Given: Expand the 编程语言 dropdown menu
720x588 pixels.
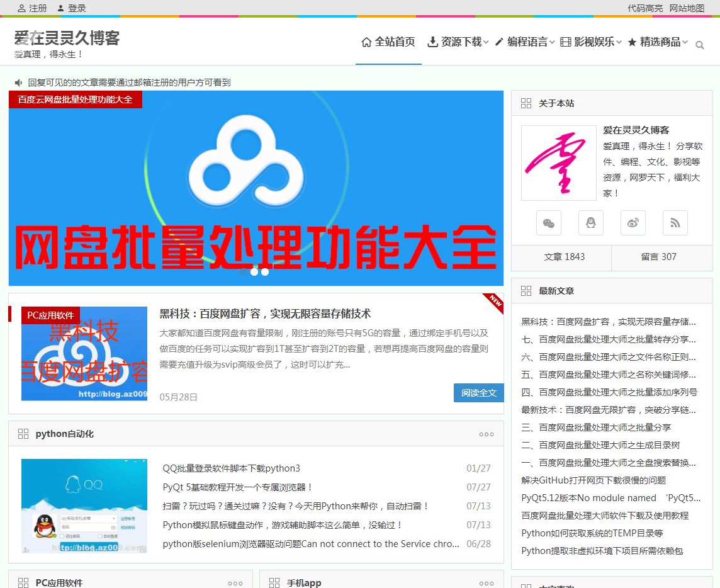Looking at the screenshot, I should 524,42.
